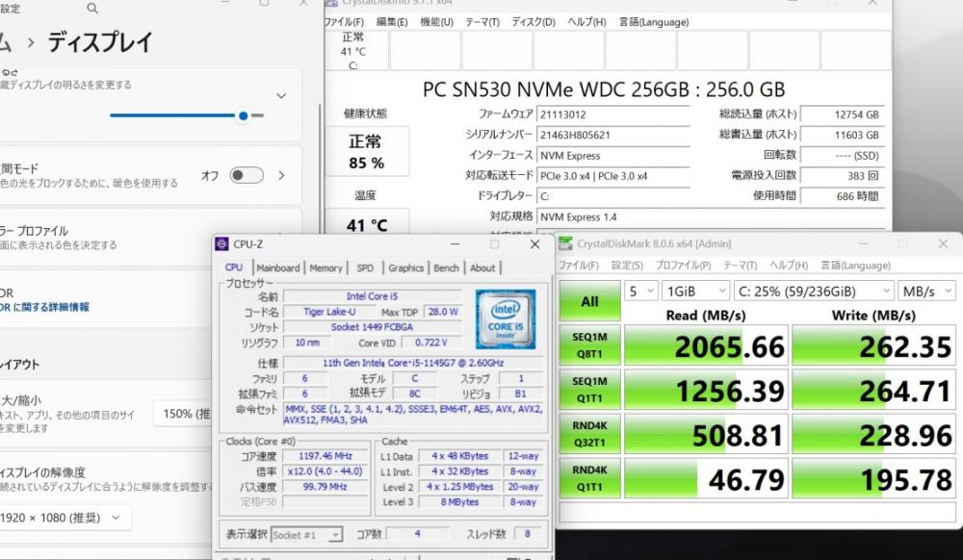Click the NVM Express 1.4 standard field
This screenshot has height=560, width=963.
[x=711, y=217]
